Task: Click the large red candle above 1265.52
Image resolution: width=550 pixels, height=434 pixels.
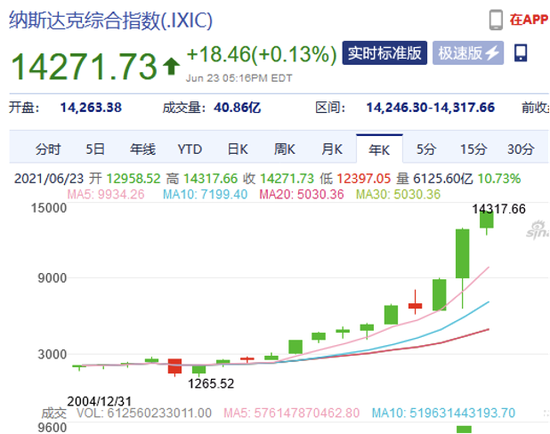Action: pos(175,366)
